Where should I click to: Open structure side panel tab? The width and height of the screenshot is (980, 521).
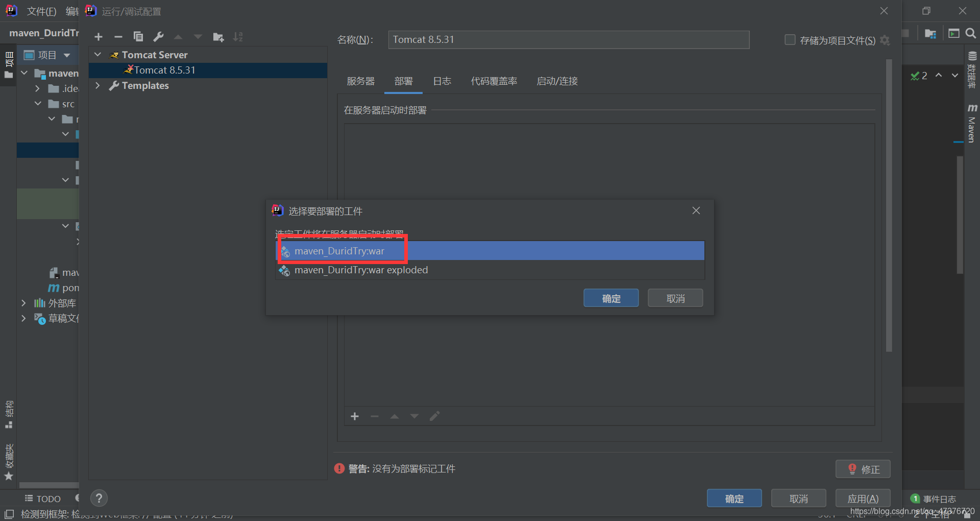[x=9, y=414]
